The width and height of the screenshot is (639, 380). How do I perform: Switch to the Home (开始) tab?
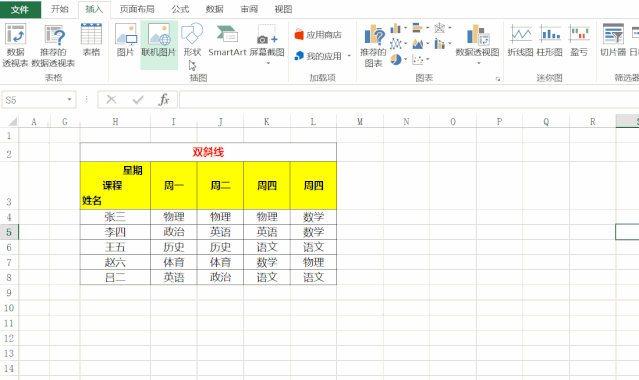click(59, 9)
